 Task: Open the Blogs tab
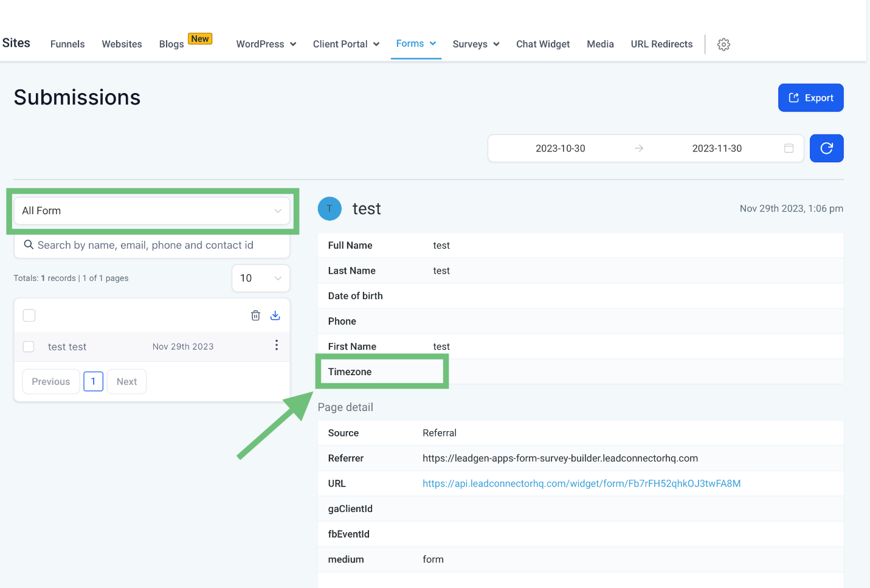tap(171, 44)
